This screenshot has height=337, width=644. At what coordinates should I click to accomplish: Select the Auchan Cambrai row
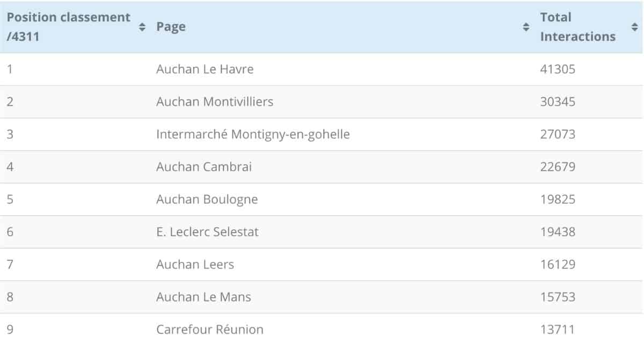coord(322,167)
